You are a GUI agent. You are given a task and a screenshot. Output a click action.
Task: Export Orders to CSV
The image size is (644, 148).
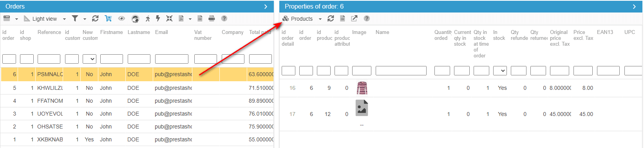pos(200,18)
